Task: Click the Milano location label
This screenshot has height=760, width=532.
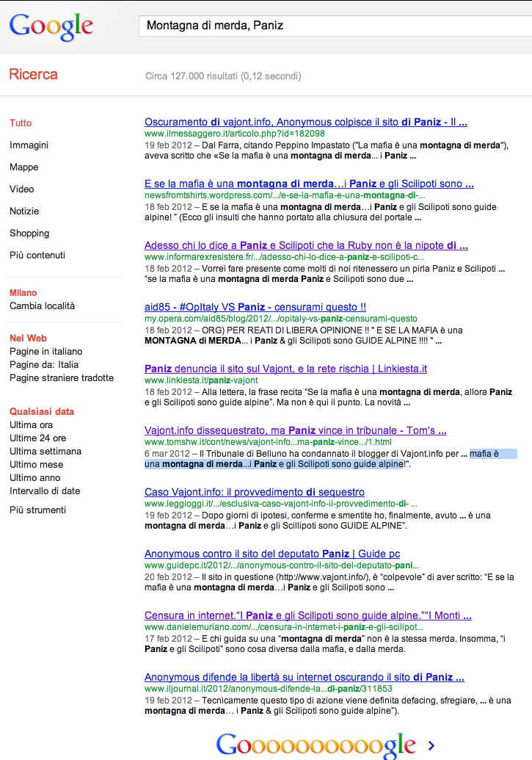Action: point(23,293)
